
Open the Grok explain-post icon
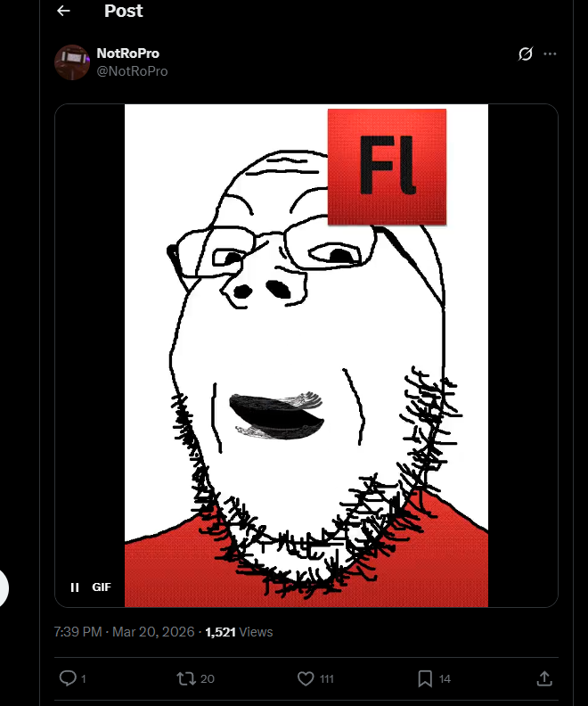525,54
